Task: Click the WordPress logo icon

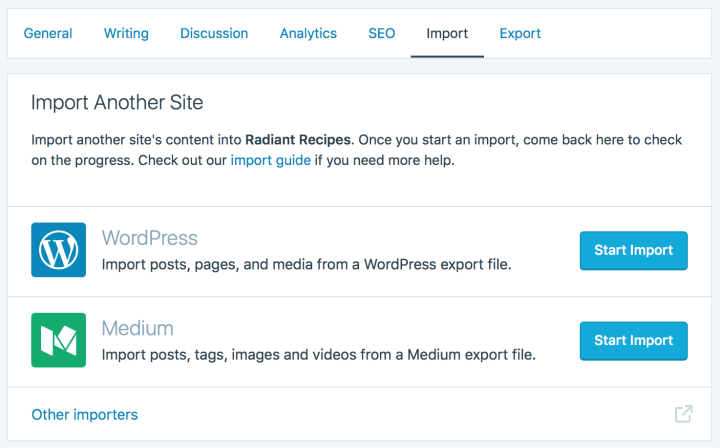Action: (59, 250)
